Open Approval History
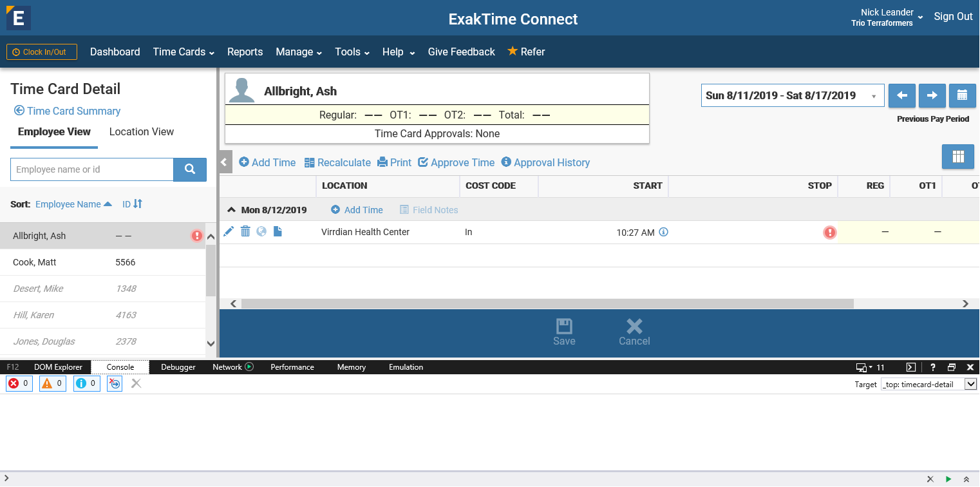This screenshot has height=487, width=980. [545, 162]
